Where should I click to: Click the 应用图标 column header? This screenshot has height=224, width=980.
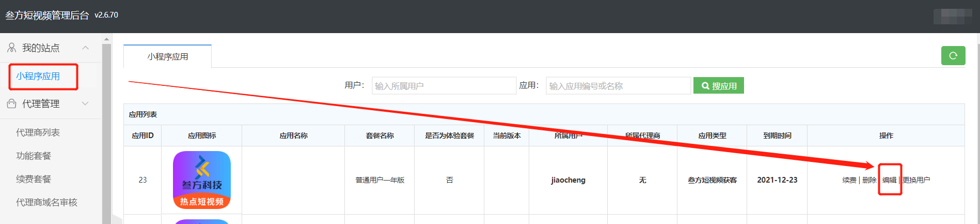click(202, 136)
